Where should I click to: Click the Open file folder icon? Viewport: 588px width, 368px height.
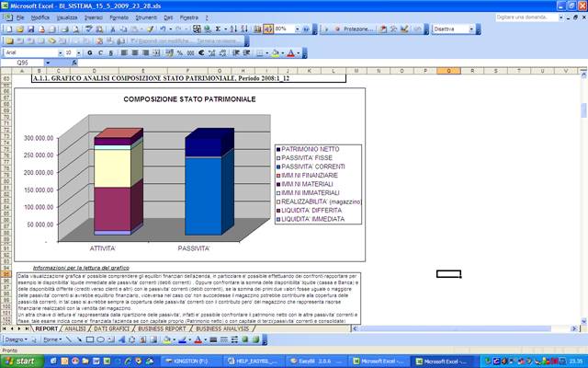20,29
